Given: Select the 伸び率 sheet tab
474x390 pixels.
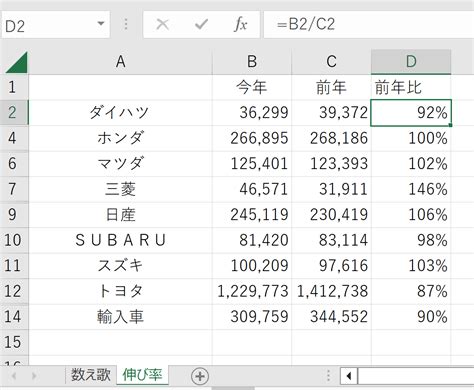Looking at the screenshot, I should click(142, 375).
